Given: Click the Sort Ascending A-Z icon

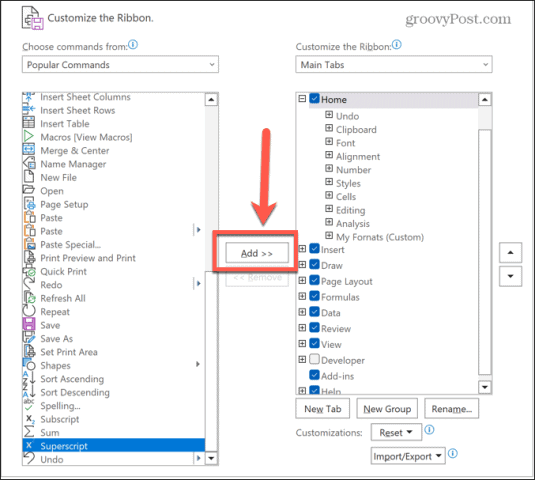Looking at the screenshot, I should (29, 378).
